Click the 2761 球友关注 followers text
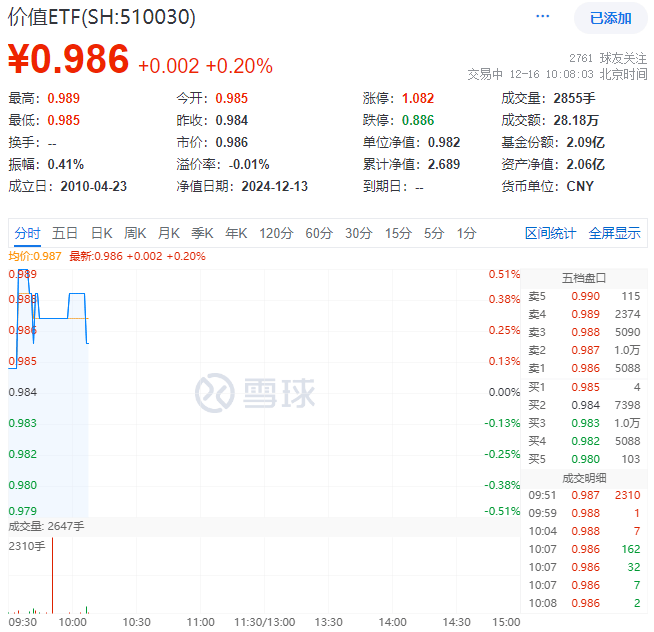Image resolution: width=654 pixels, height=632 pixels. (x=608, y=58)
